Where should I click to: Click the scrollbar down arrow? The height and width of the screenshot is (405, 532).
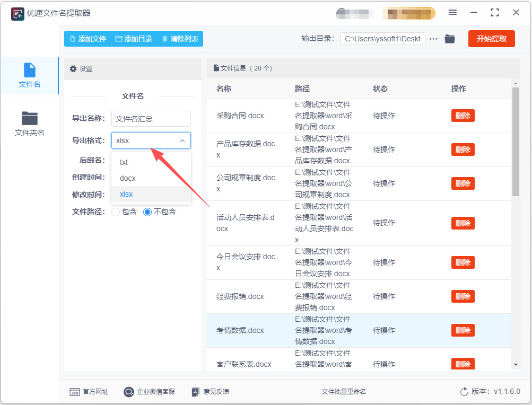(x=516, y=365)
